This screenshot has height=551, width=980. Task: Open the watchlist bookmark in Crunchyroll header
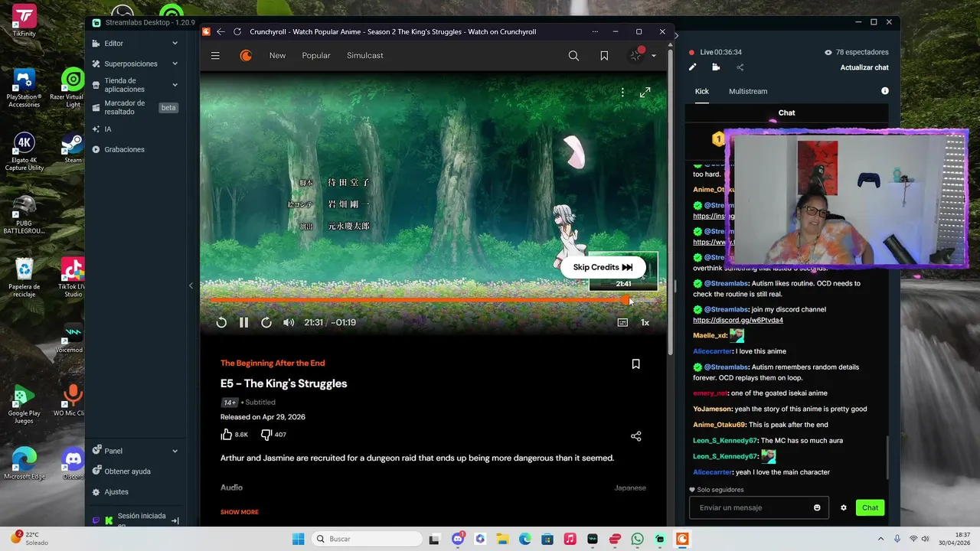(604, 56)
